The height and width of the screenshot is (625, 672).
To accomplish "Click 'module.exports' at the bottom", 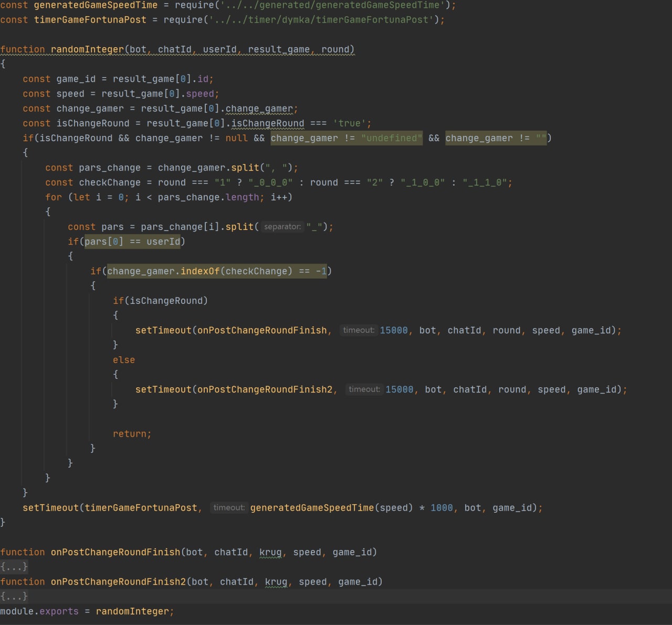I will (x=39, y=611).
